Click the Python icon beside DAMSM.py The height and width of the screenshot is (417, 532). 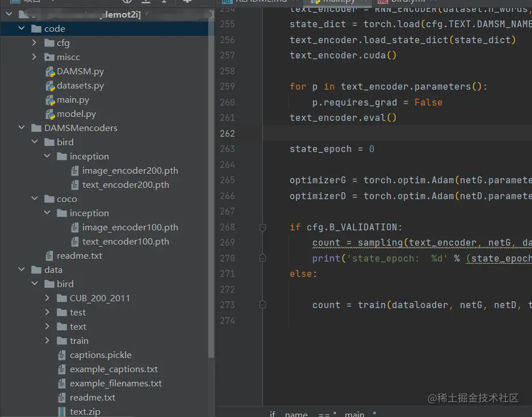click(x=50, y=71)
